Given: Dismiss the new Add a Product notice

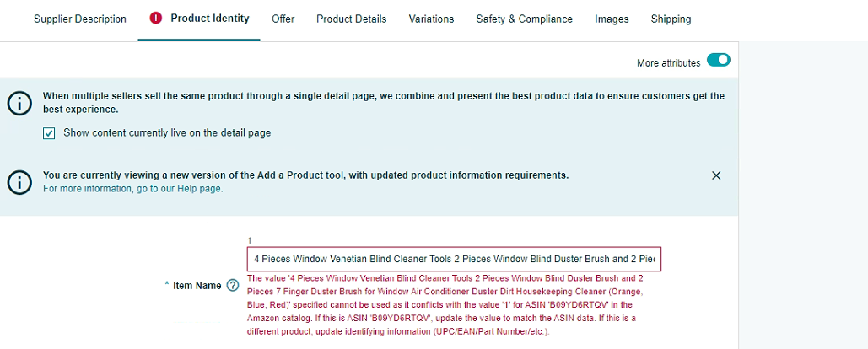Looking at the screenshot, I should pos(716,175).
